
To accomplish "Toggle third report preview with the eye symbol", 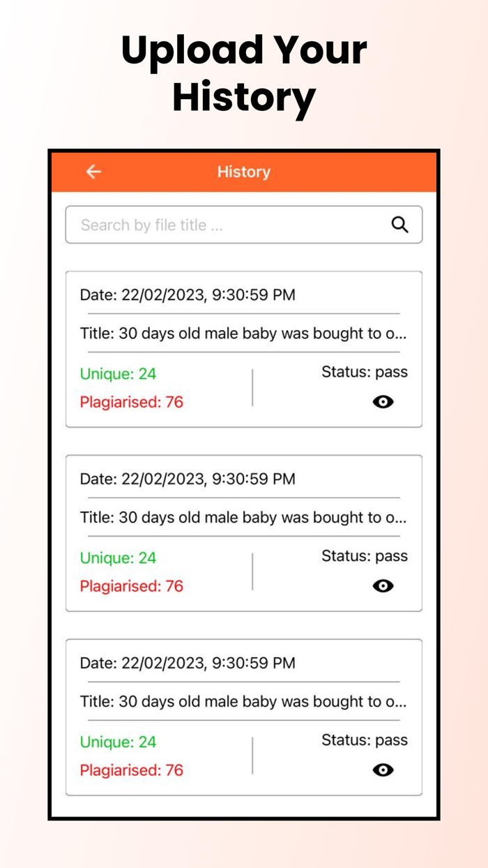I will click(x=383, y=770).
